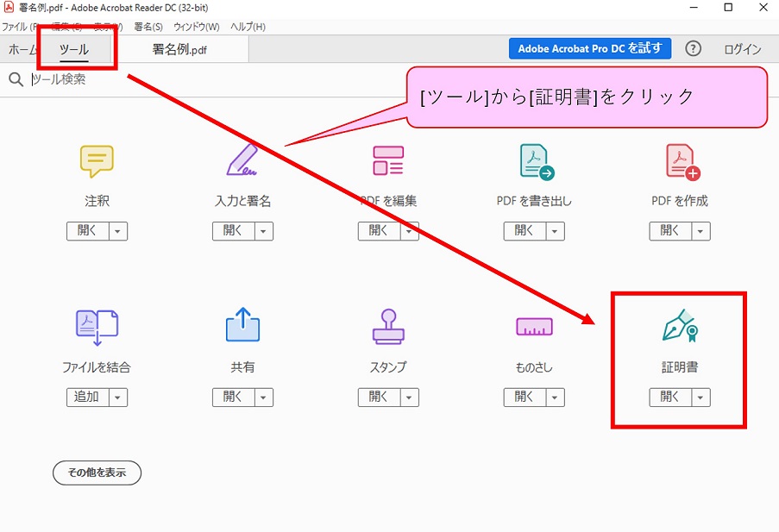
Task: Expand dropdown arrow under 証明書
Action: coord(700,397)
